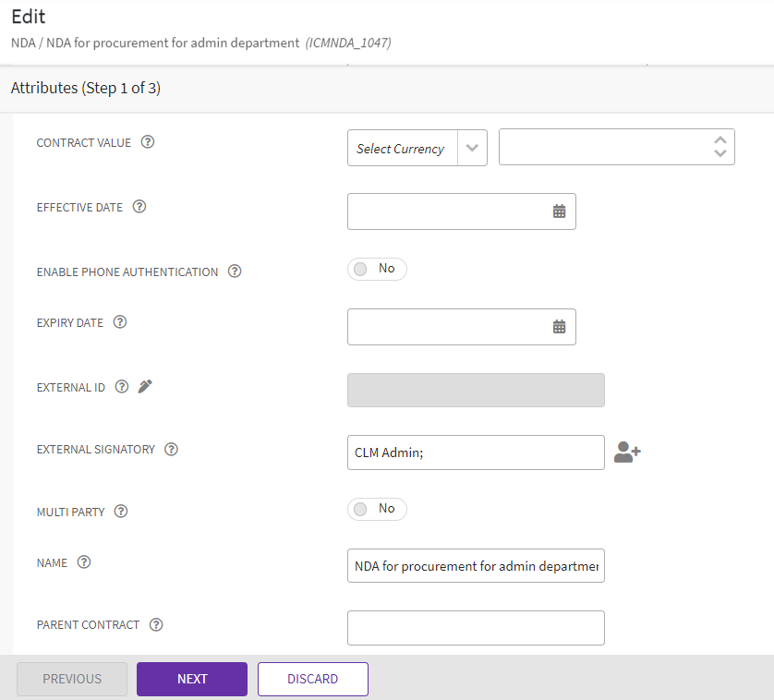Click the help icon next to Expiry Date

[120, 322]
